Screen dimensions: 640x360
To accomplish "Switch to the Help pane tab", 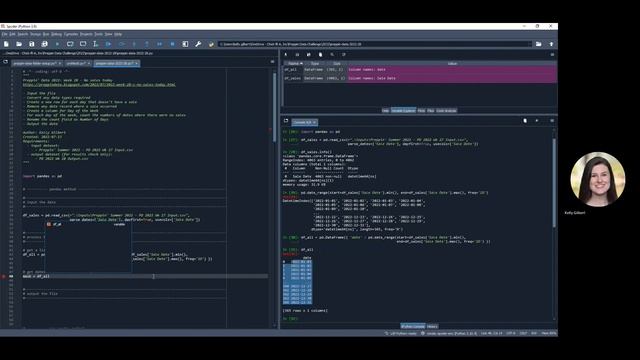I will point(385,111).
